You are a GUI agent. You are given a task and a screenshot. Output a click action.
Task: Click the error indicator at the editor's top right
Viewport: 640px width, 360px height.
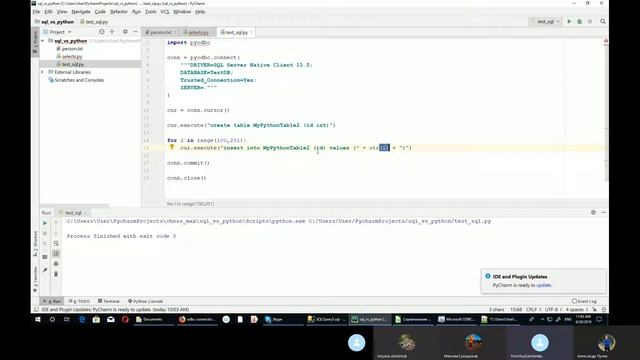coord(606,41)
